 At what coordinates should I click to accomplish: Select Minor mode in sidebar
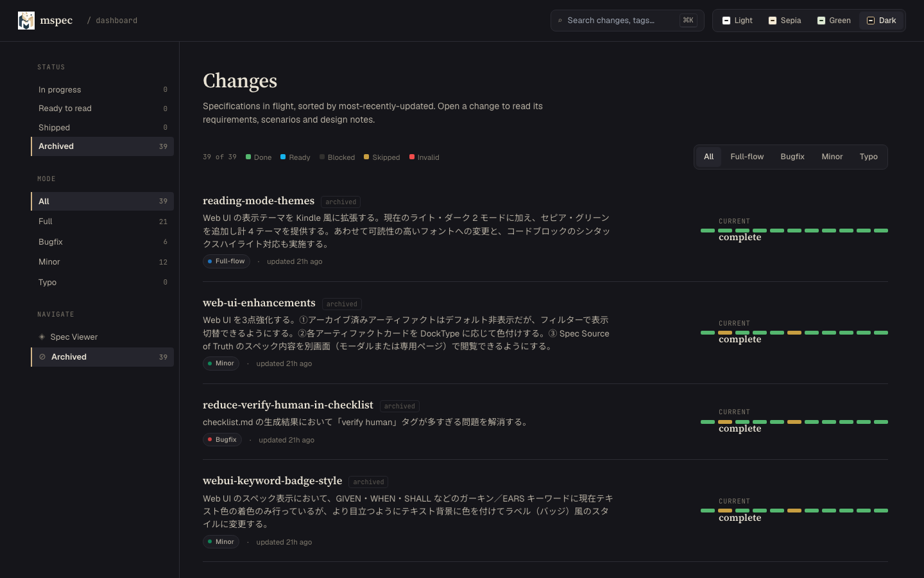tap(102, 262)
